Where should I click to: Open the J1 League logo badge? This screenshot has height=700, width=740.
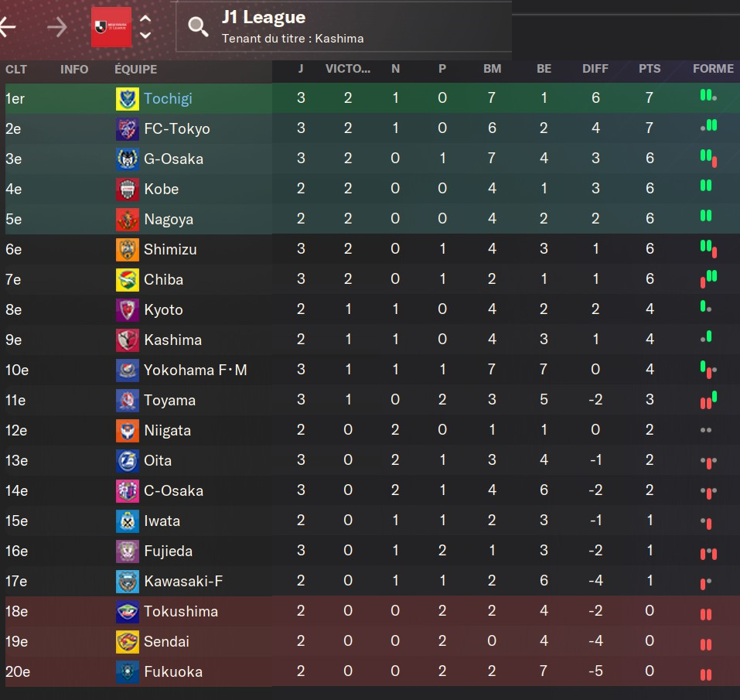click(111, 27)
